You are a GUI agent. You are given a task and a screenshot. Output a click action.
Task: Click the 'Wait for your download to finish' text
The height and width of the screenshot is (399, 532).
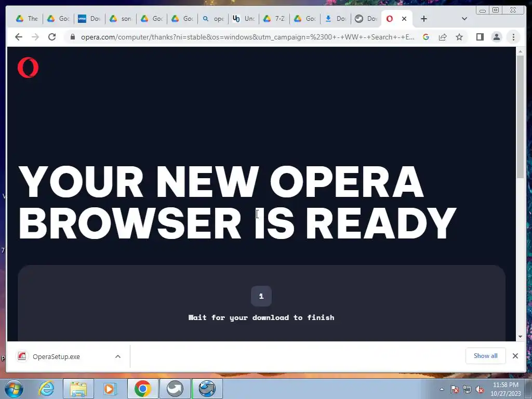(x=261, y=317)
